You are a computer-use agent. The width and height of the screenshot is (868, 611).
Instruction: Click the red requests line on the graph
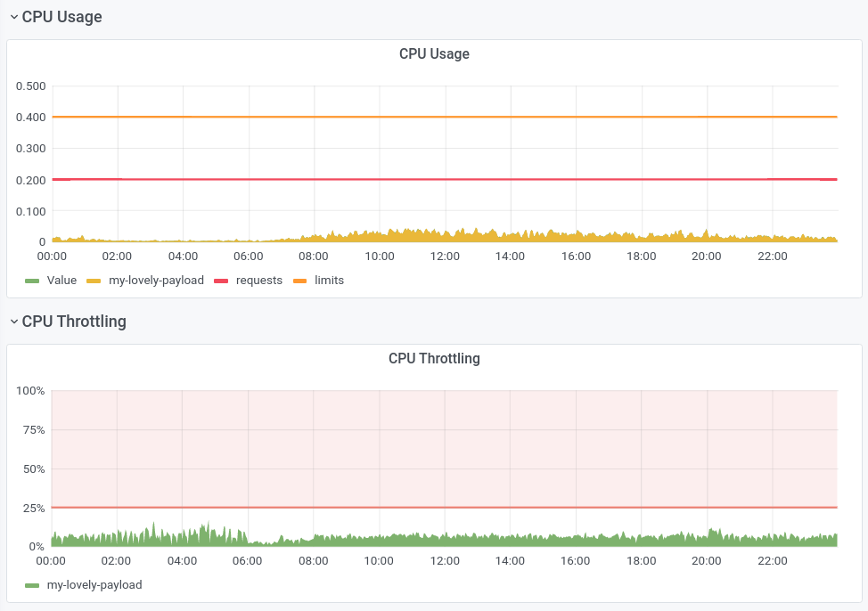[446, 179]
